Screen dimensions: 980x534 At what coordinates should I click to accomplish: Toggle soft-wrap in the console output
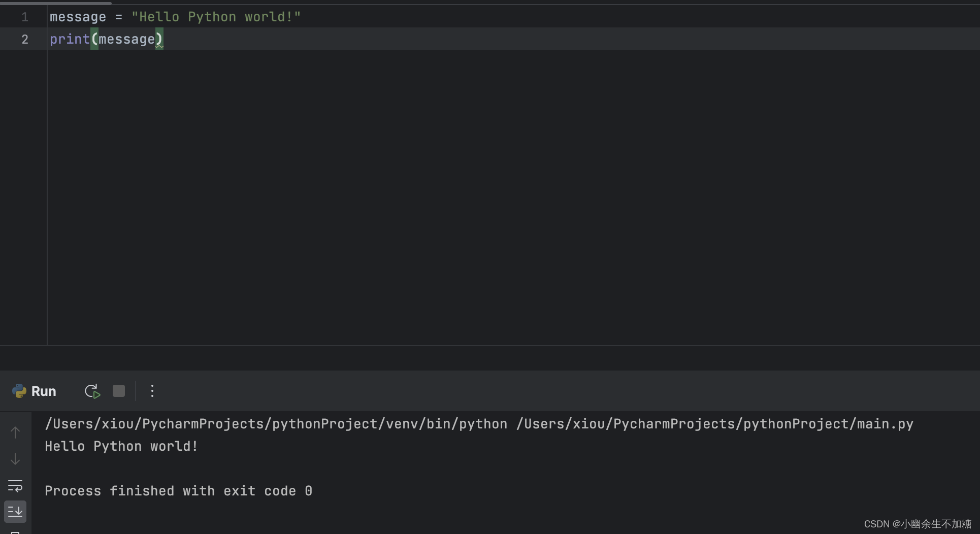tap(15, 486)
